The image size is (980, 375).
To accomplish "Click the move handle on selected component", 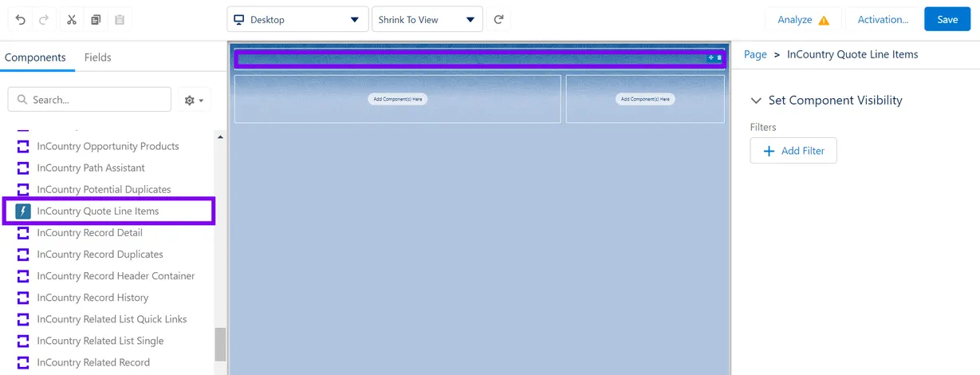I will coord(710,57).
